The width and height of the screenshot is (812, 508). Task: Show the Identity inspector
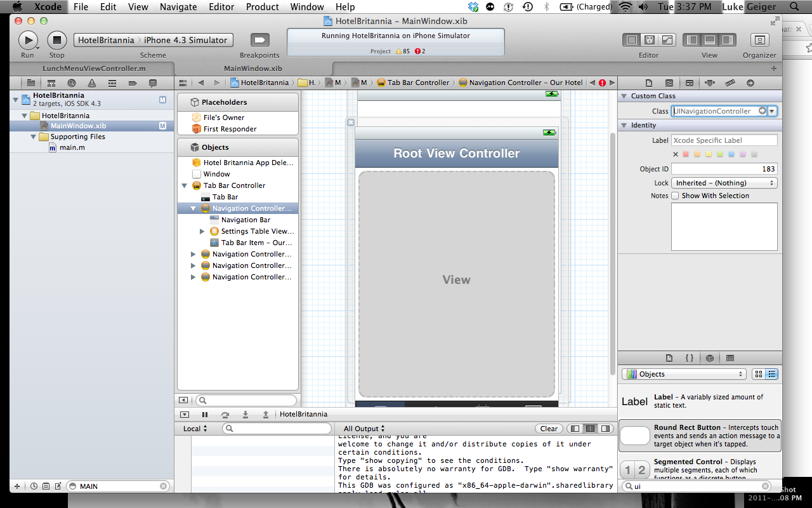pyautogui.click(x=690, y=83)
